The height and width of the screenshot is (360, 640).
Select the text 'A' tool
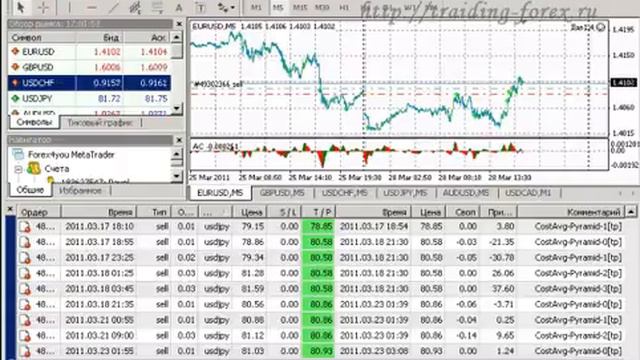pyautogui.click(x=179, y=7)
